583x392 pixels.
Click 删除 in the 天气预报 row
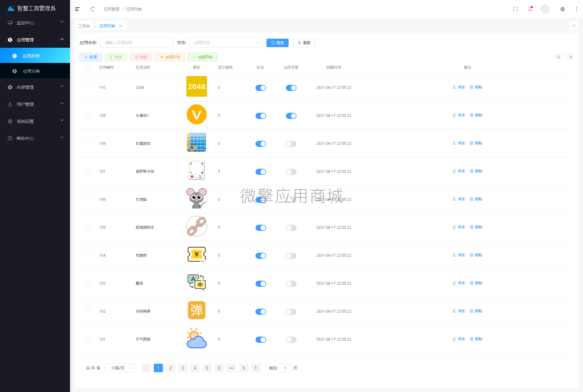(x=476, y=339)
